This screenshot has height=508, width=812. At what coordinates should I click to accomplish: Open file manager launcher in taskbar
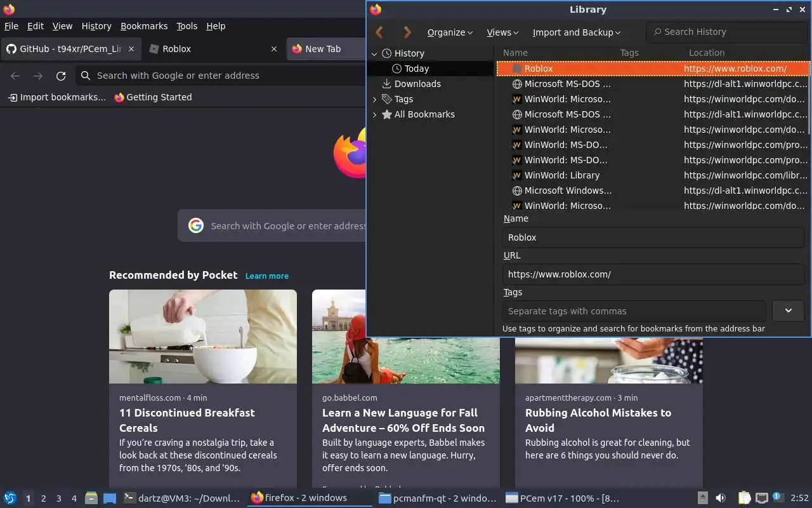coord(91,498)
